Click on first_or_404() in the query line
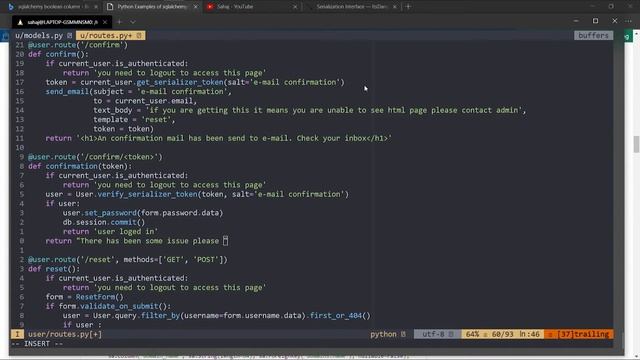 340,316
